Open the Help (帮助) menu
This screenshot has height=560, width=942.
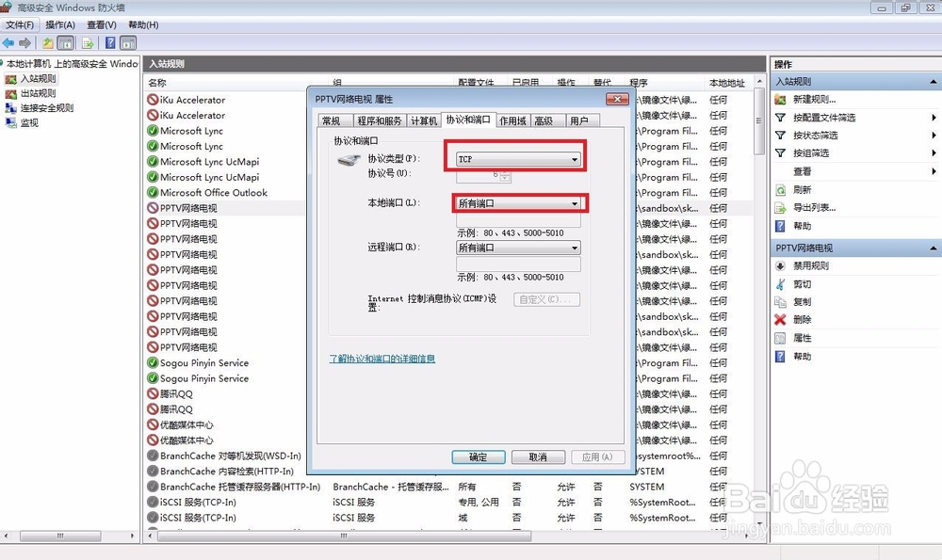(x=143, y=24)
